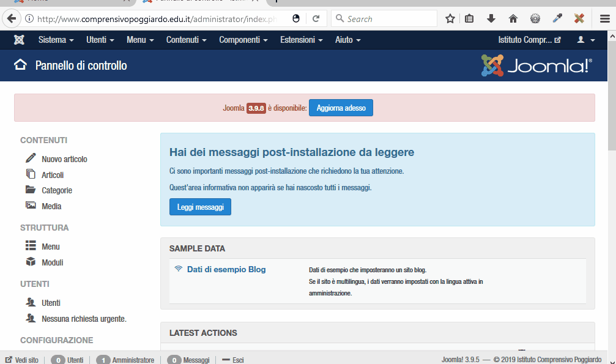Click the Utenti person icon in sidebar

click(31, 302)
